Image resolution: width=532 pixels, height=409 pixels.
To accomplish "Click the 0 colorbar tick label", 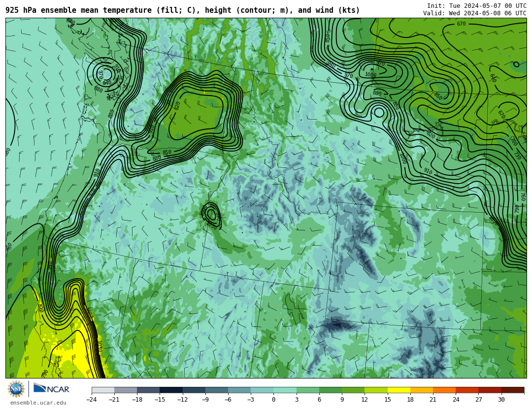I will 274,400.
